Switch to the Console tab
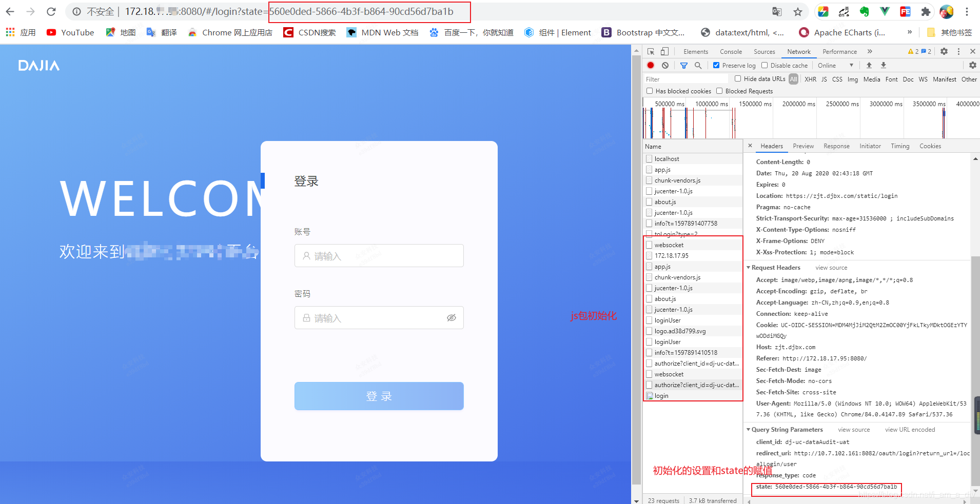Image resolution: width=980 pixels, height=504 pixels. (x=731, y=51)
